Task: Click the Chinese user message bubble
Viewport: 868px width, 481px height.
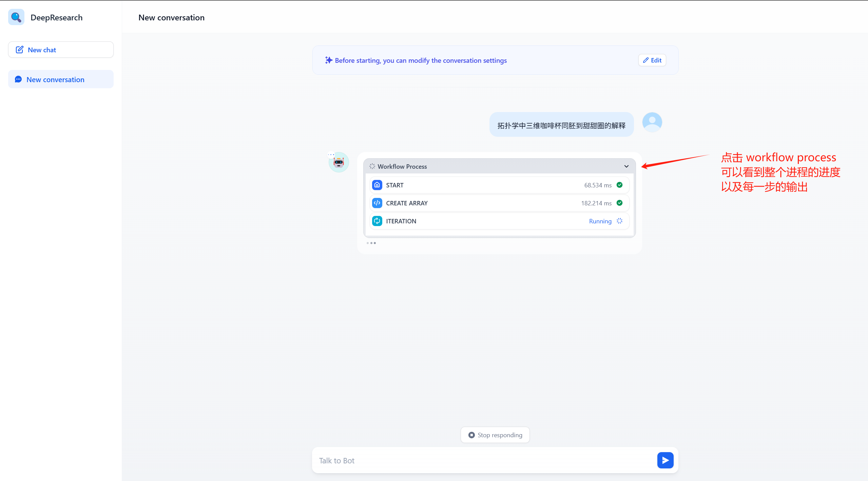Action: [x=561, y=125]
